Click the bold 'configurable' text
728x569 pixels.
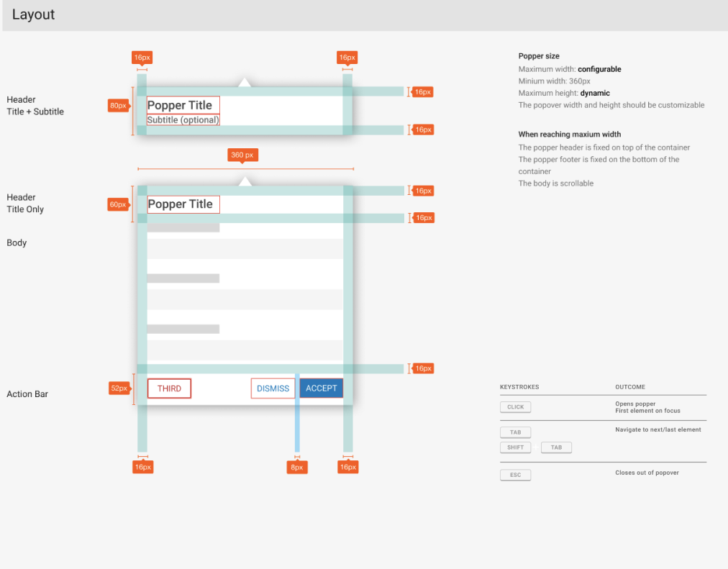tap(599, 69)
